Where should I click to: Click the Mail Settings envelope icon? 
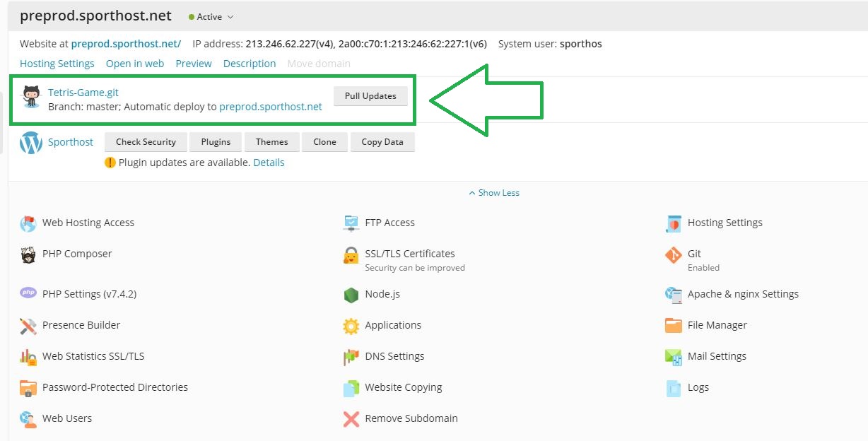point(674,357)
